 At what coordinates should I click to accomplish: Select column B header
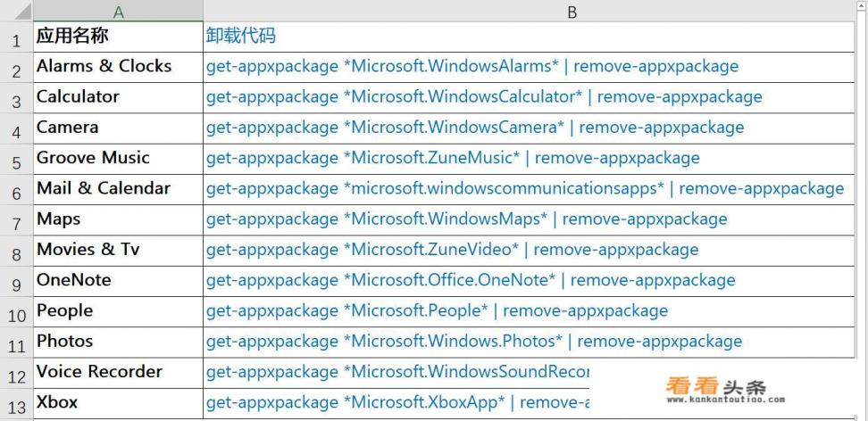coord(572,12)
